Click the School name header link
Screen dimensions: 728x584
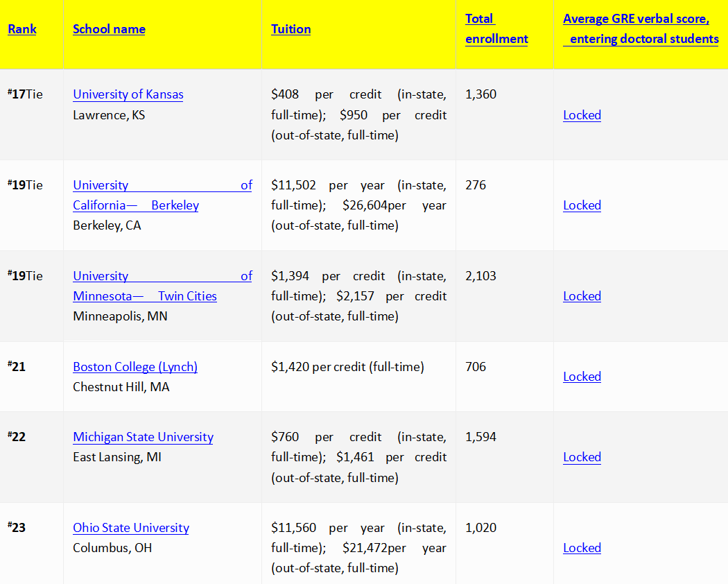109,29
